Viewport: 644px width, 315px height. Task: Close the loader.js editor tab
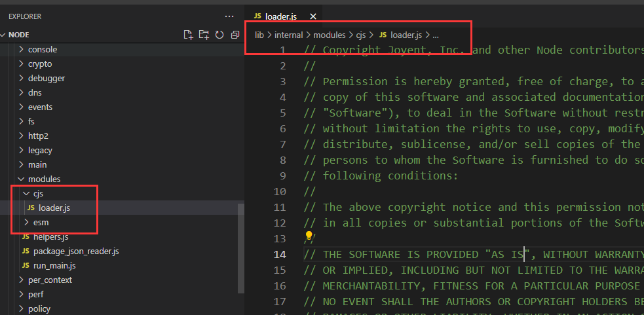[313, 16]
